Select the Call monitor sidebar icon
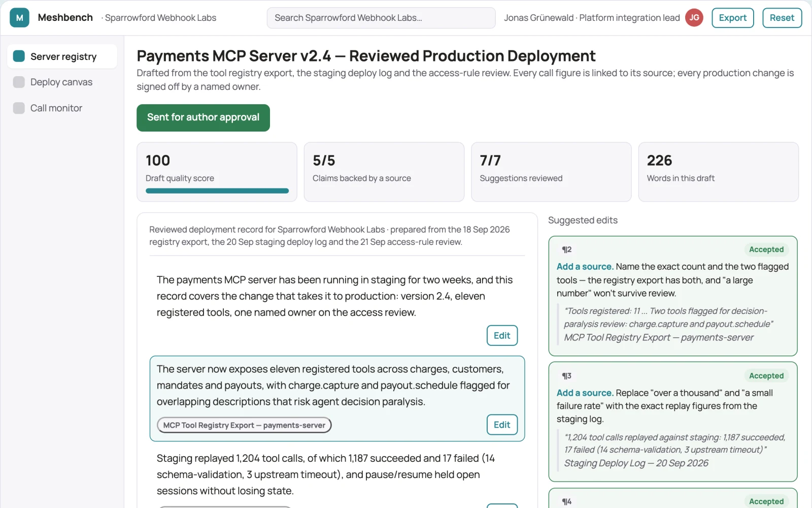The image size is (812, 508). click(19, 108)
